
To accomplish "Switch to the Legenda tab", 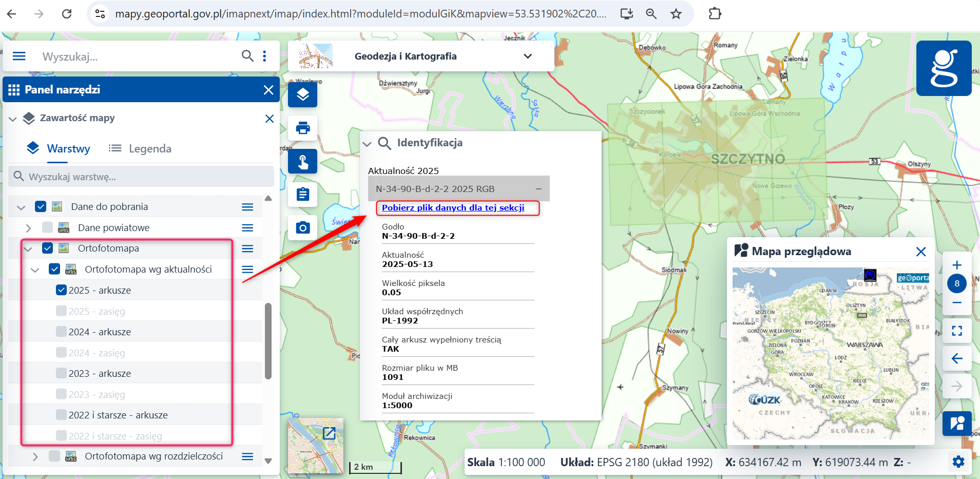I will 140,149.
